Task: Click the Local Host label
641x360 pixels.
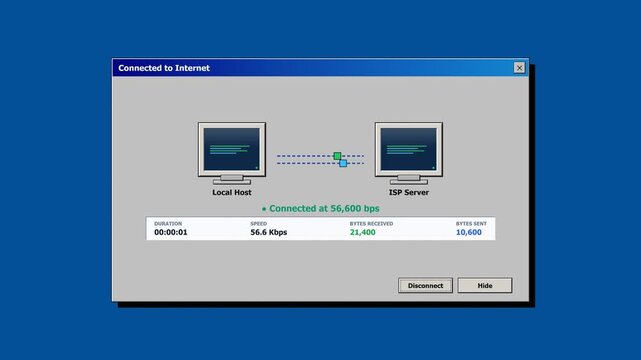Action: [232, 192]
